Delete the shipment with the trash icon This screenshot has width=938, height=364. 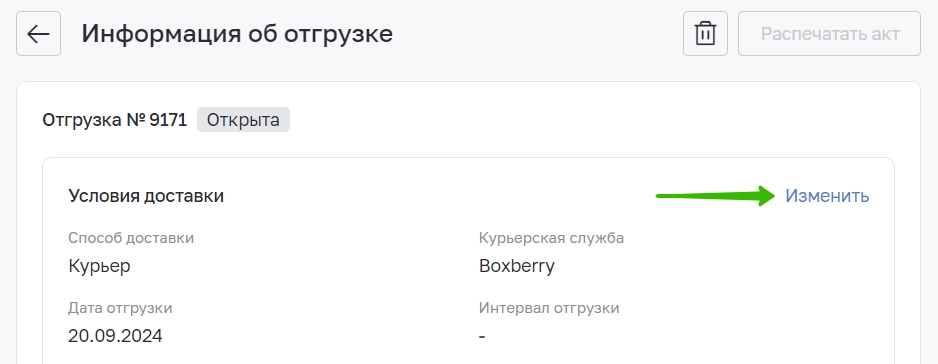(705, 34)
